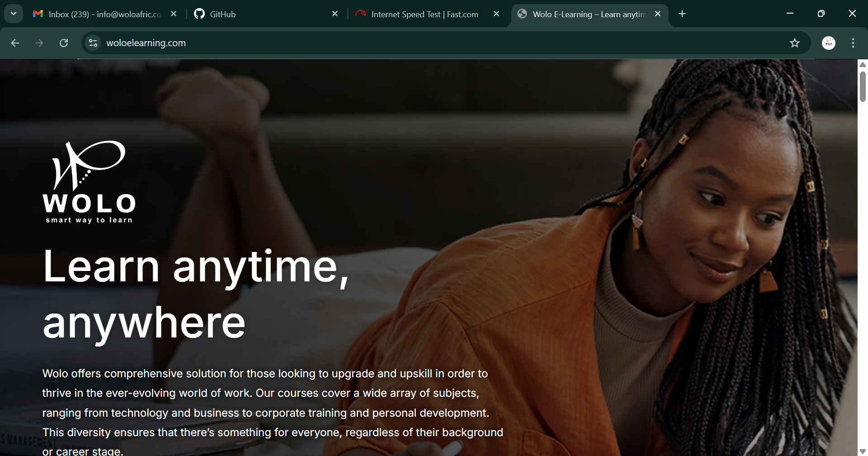Click the Gmail favicon on the Inbox tab
Image resolution: width=868 pixels, height=456 pixels.
38,14
